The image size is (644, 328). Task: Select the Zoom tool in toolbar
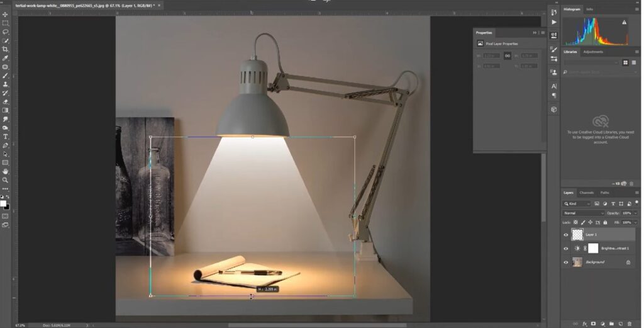(x=6, y=180)
